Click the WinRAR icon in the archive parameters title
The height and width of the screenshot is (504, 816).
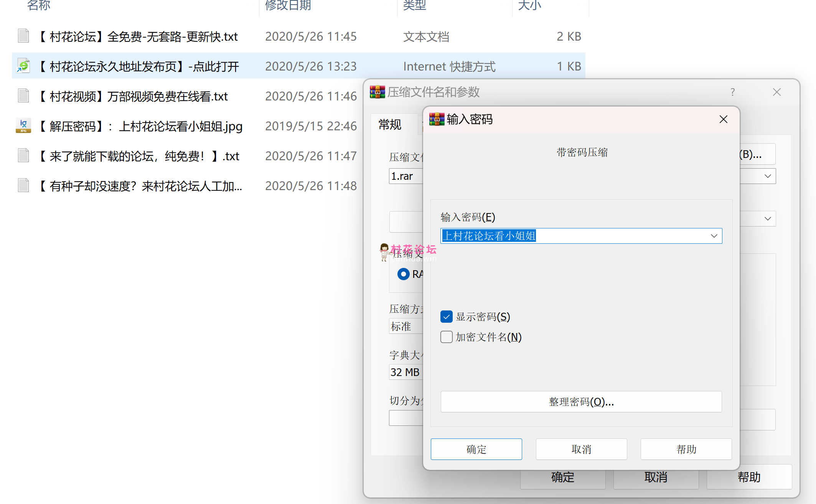point(377,92)
